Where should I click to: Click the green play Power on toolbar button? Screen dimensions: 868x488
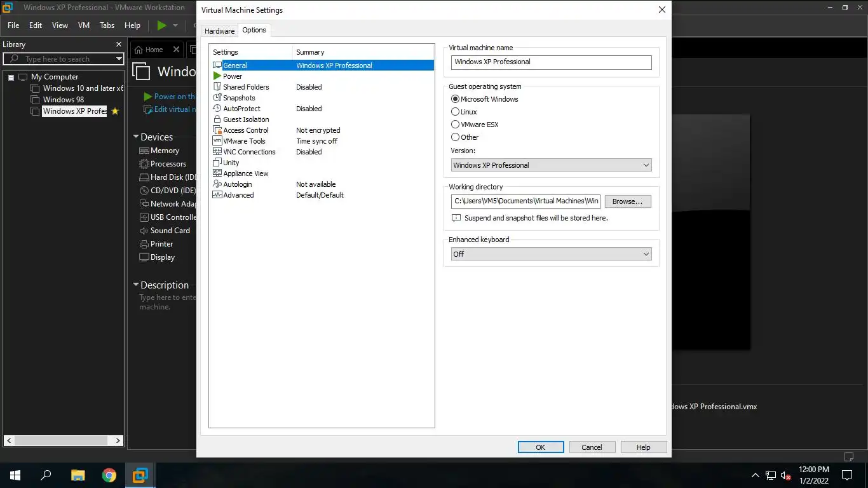point(161,25)
